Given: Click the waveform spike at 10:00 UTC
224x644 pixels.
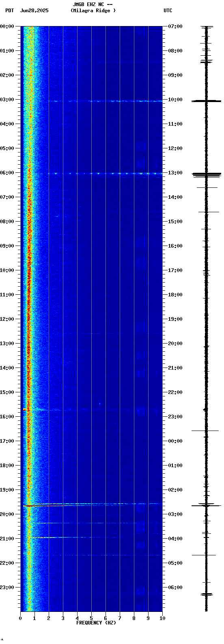Looking at the screenshot, I should (x=207, y=101).
